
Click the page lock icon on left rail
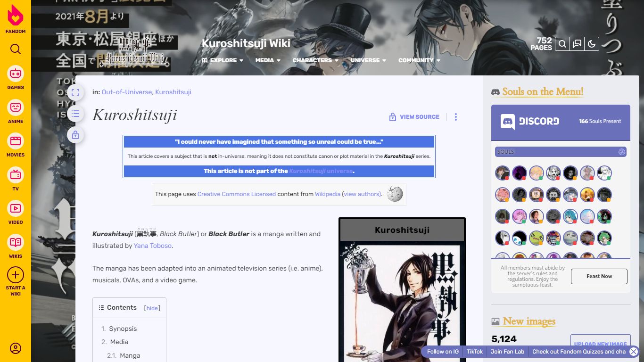point(75,135)
